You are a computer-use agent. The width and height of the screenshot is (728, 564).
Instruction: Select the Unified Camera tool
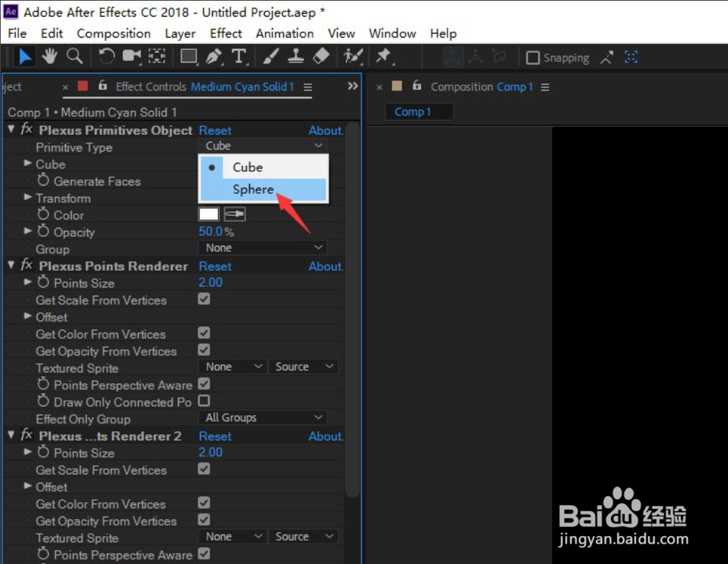[x=132, y=57]
